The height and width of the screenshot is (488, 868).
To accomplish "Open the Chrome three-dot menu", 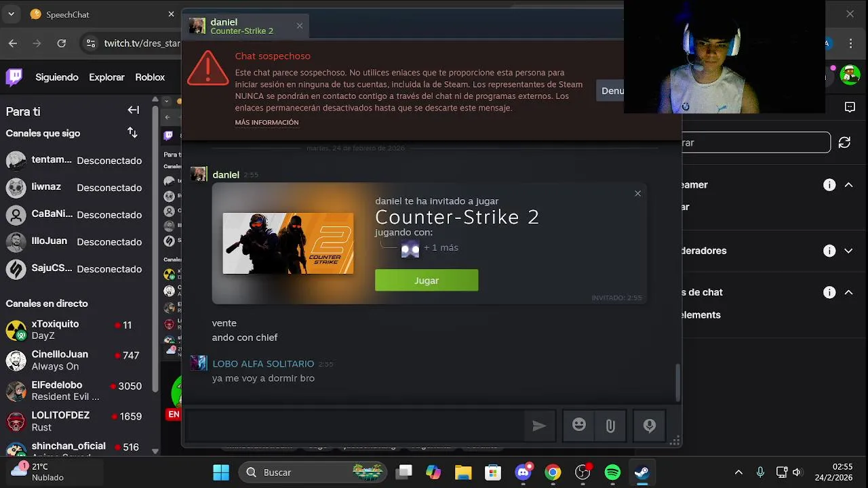I will (851, 43).
